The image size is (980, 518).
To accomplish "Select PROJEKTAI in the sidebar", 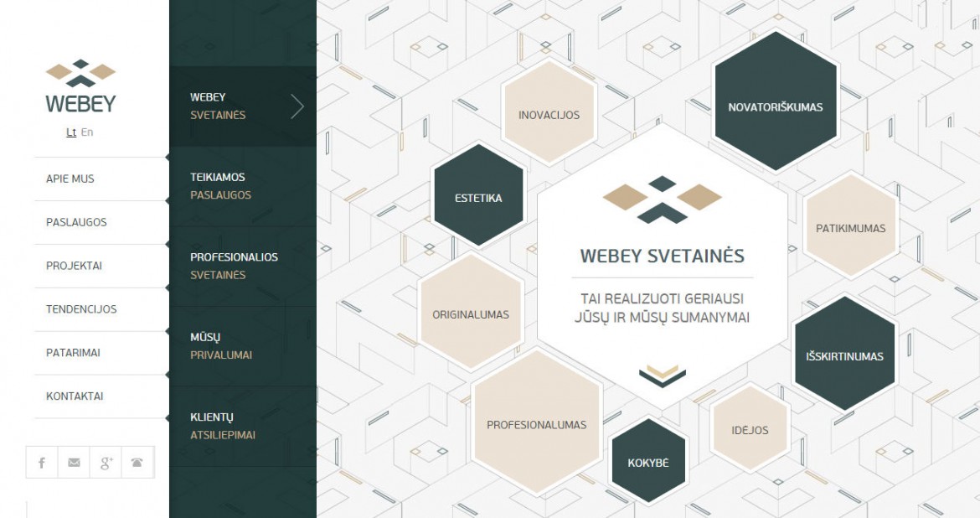I will click(x=75, y=266).
